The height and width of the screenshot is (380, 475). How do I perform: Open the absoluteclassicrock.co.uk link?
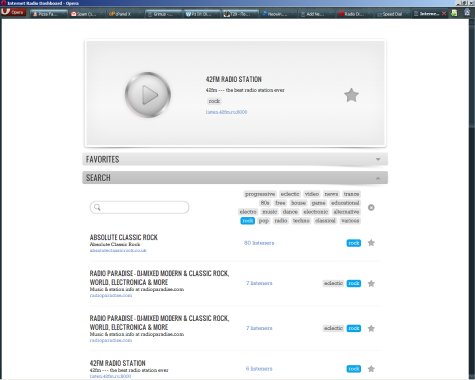pos(118,250)
